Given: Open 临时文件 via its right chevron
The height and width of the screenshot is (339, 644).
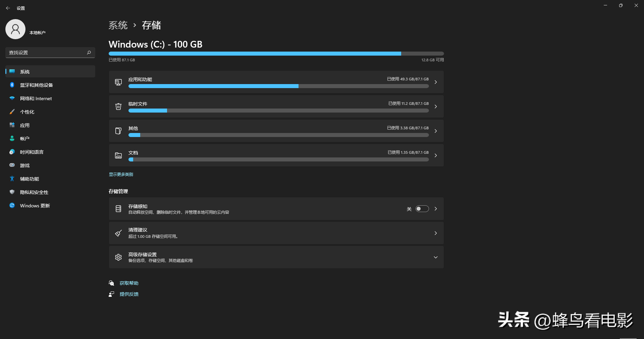Looking at the screenshot, I should [436, 107].
